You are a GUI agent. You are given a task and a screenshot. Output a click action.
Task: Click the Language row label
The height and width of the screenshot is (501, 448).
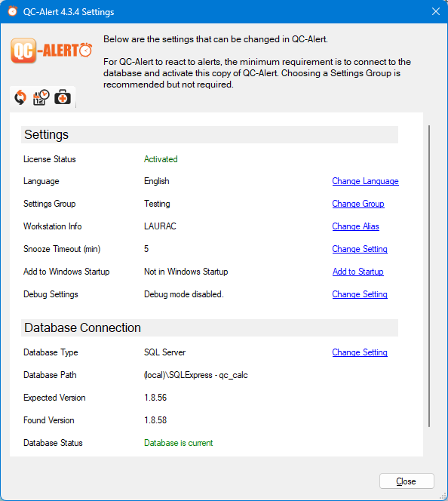pos(41,181)
